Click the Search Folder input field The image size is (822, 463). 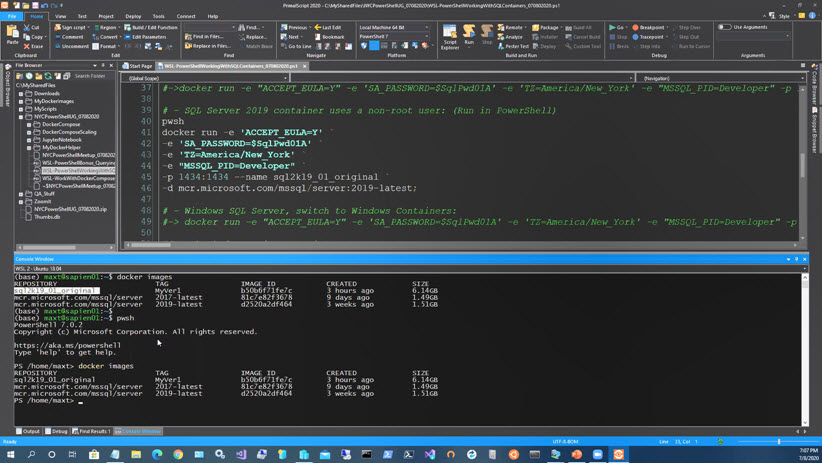click(93, 76)
